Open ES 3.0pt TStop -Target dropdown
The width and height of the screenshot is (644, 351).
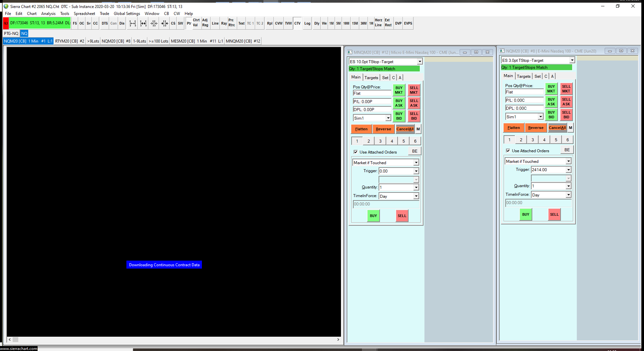[572, 60]
